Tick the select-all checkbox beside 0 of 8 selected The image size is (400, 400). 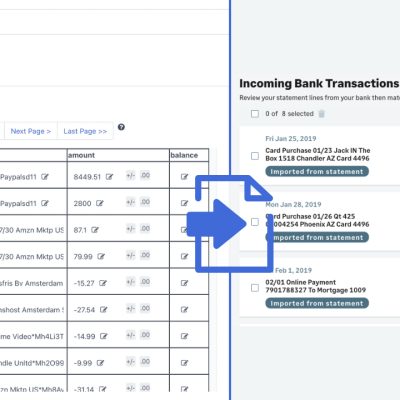[255, 114]
